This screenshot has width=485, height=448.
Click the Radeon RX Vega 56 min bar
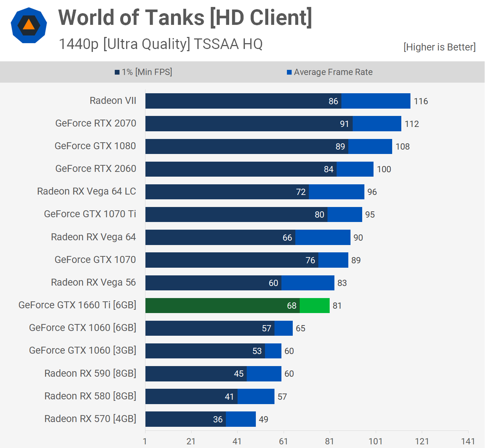(x=213, y=283)
